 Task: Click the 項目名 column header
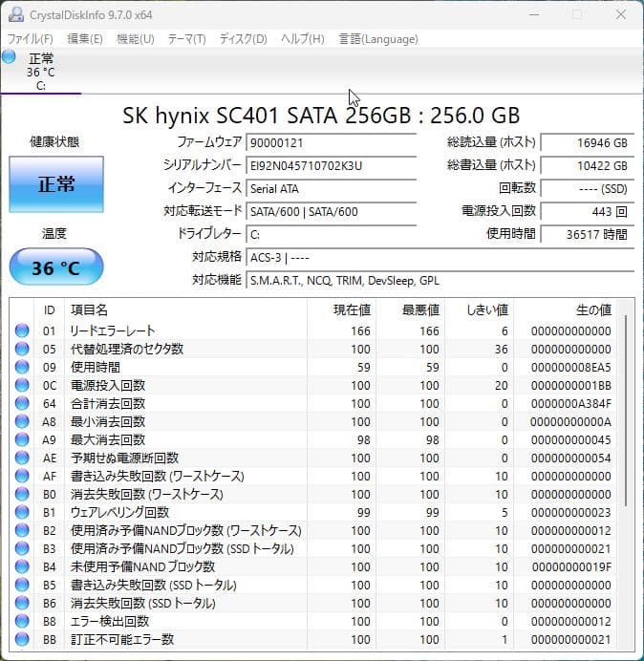click(x=185, y=310)
